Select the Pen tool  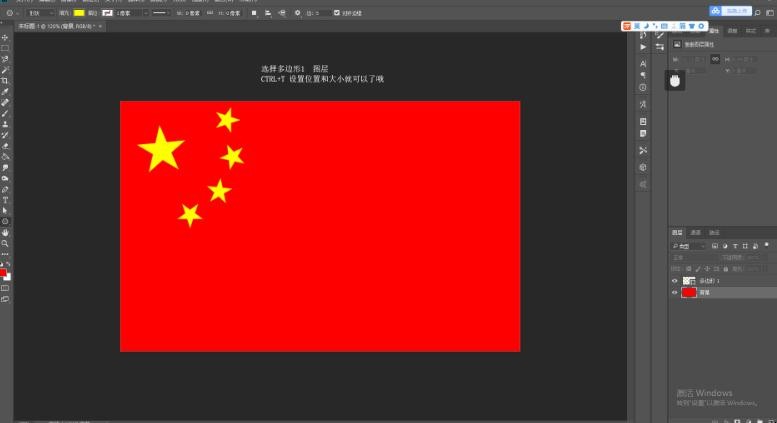coord(5,189)
